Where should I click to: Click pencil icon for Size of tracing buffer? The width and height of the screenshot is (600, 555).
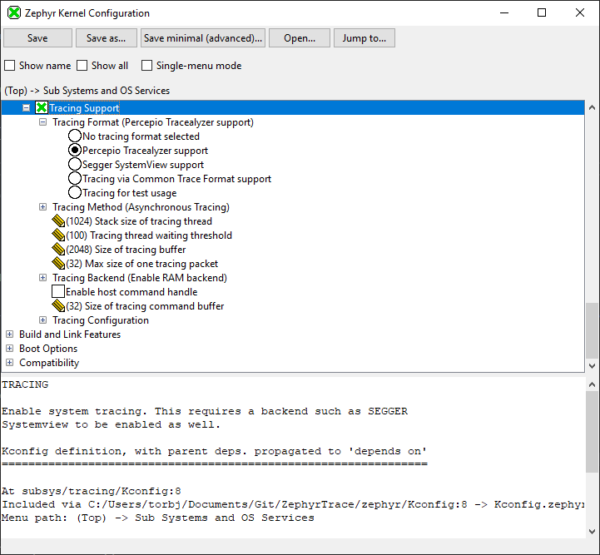[x=58, y=250]
